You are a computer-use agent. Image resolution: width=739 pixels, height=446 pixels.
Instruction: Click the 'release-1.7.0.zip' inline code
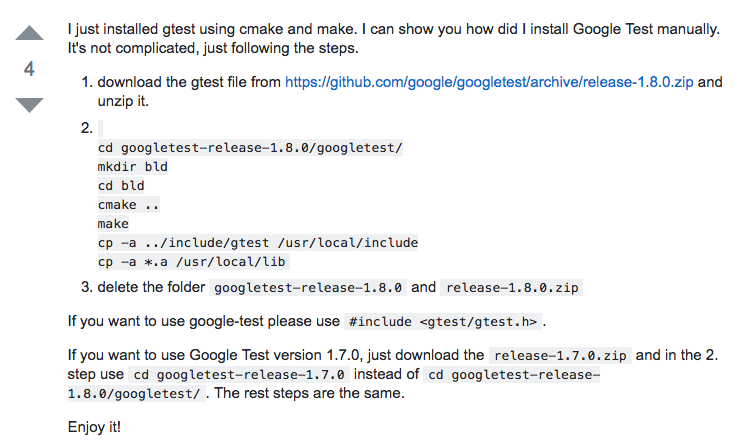point(560,356)
